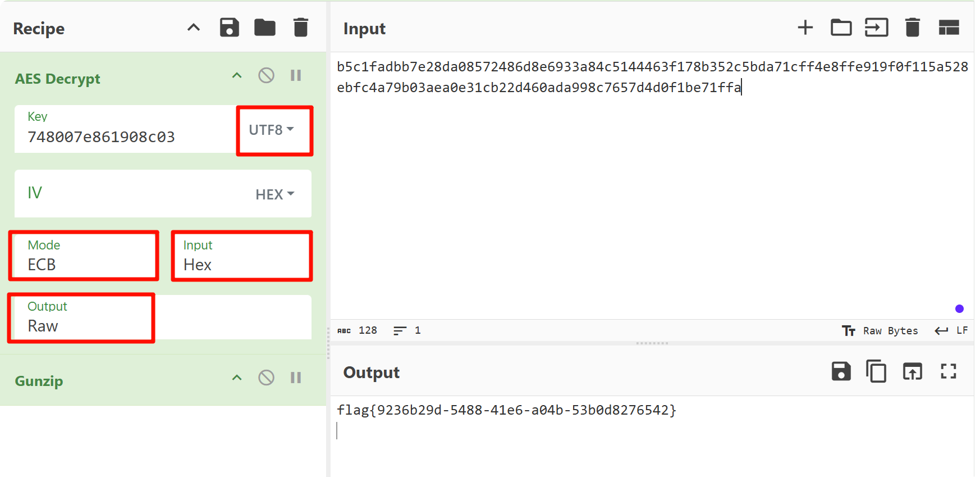Screen dimensions: 980x477
Task: Clear the recipe with the trash icon
Action: coord(301,28)
